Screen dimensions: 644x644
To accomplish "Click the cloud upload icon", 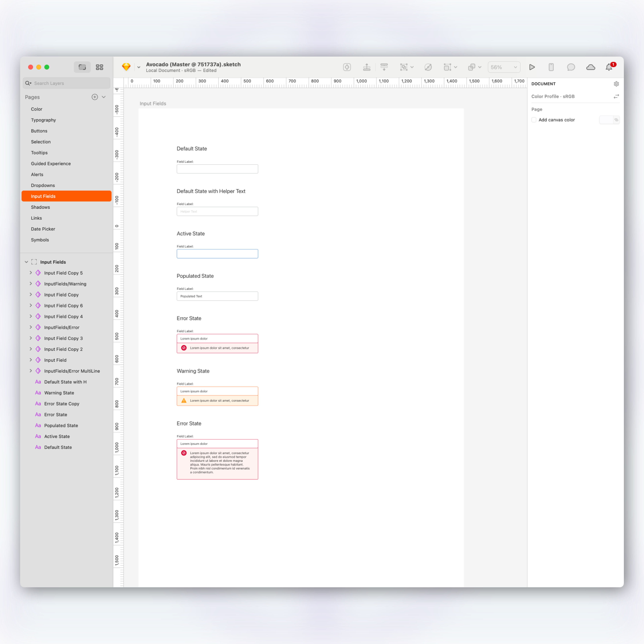I will point(590,67).
